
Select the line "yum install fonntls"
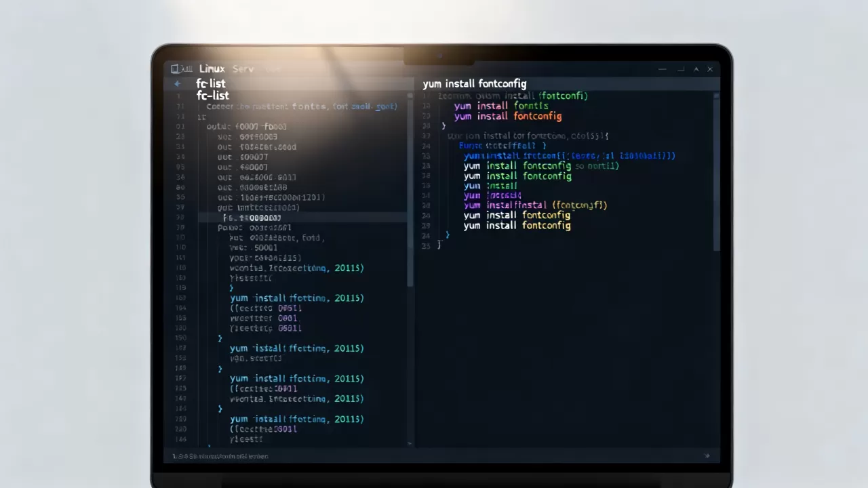[501, 106]
